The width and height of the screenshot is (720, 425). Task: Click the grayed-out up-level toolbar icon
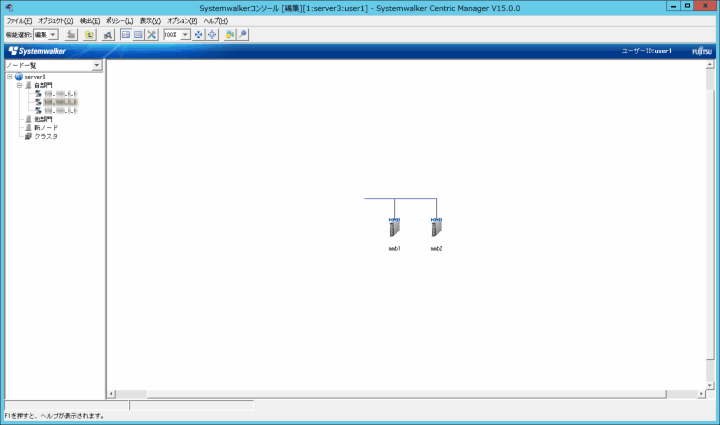71,35
